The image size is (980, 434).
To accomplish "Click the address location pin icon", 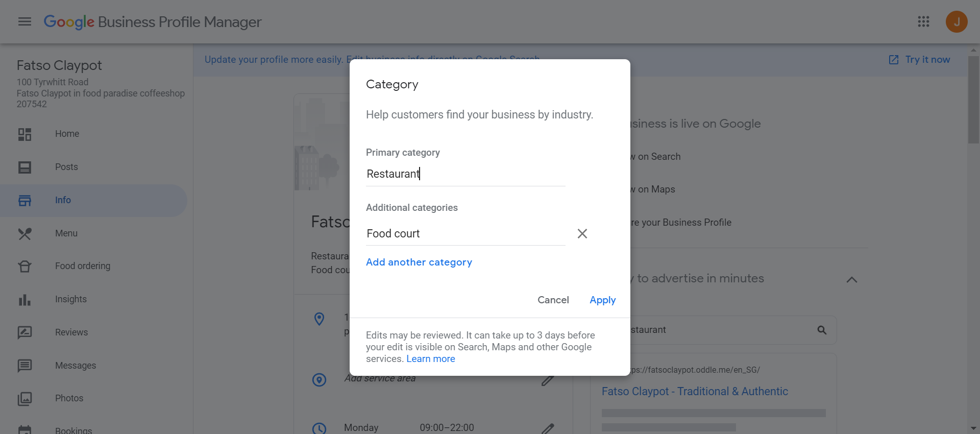I will point(319,319).
